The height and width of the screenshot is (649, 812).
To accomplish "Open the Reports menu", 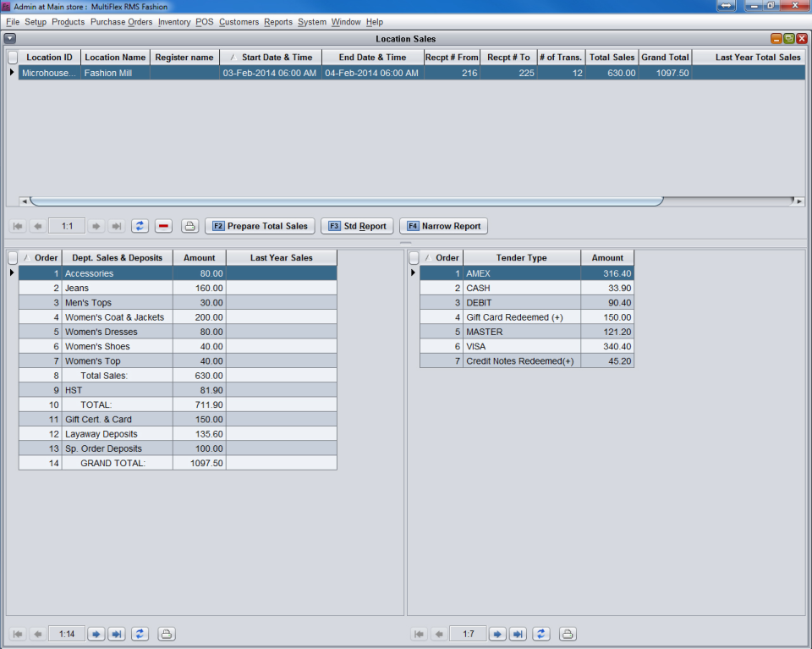I will (x=278, y=22).
